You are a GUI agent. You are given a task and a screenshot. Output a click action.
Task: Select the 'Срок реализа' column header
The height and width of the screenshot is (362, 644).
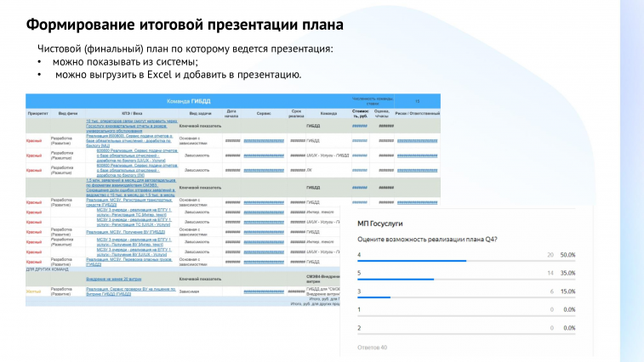tap(296, 114)
